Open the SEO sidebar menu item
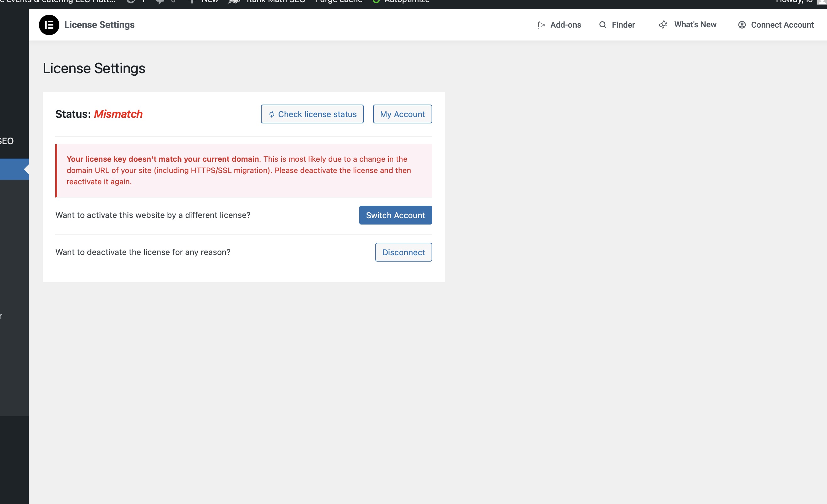Screen dimensions: 827x504 pos(7,141)
